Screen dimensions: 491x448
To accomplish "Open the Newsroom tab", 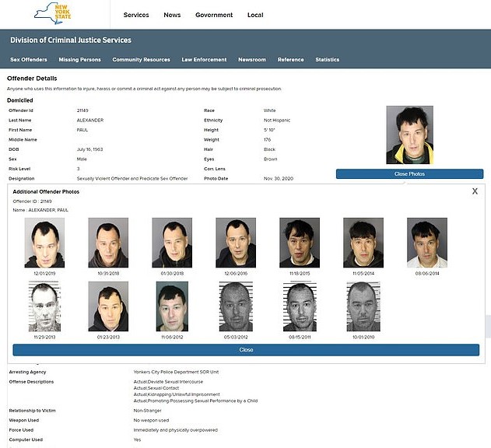I will point(251,60).
